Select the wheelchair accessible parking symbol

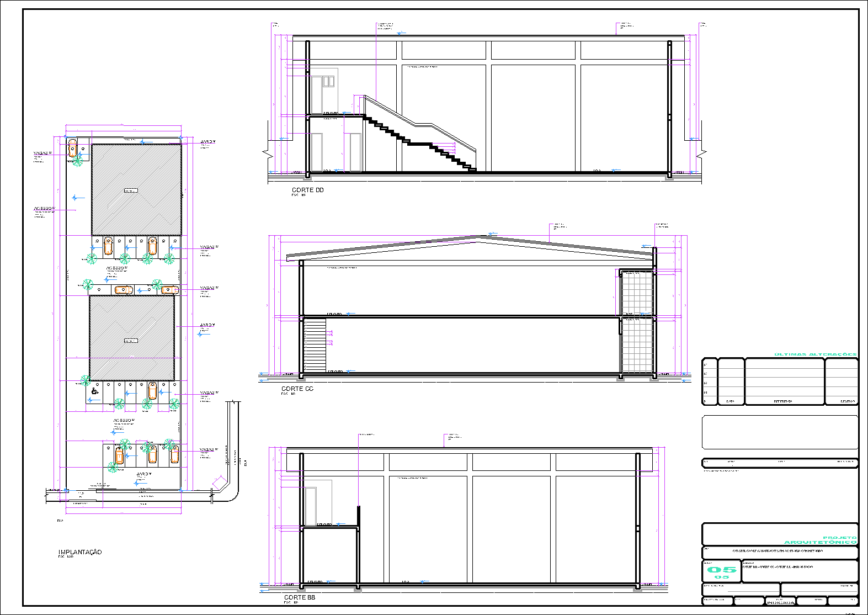point(94,391)
